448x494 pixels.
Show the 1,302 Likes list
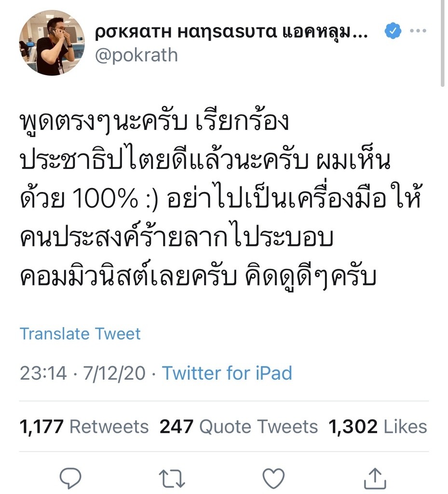(378, 426)
